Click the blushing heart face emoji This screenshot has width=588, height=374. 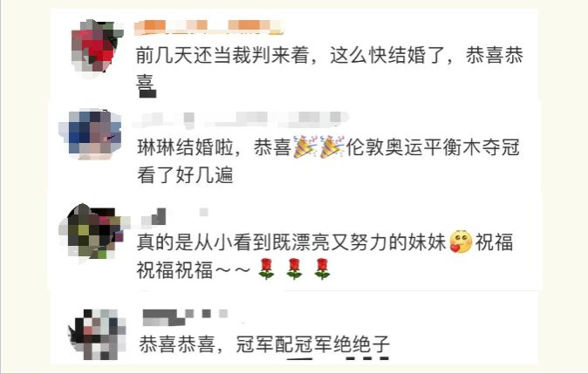coord(461,241)
